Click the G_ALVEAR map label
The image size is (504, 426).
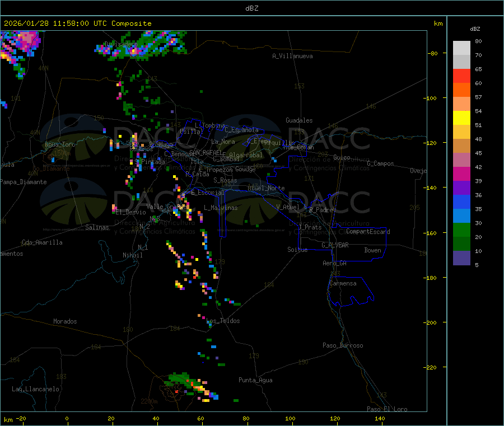click(x=335, y=245)
